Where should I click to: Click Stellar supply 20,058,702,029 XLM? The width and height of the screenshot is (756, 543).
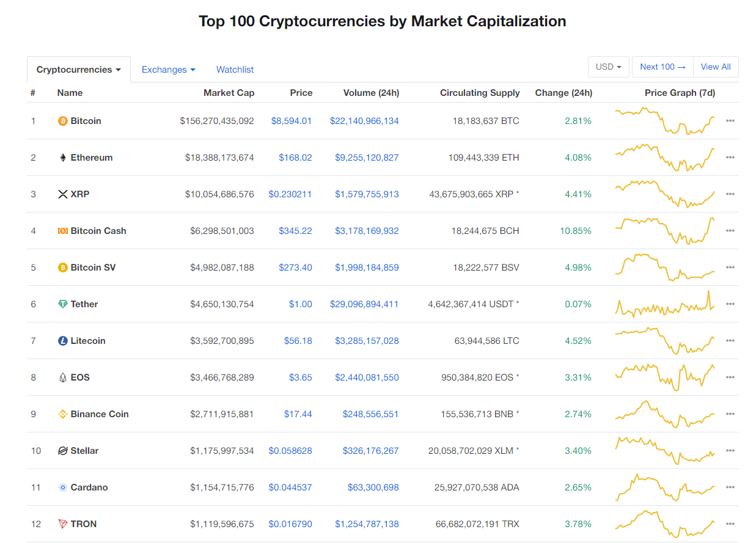pos(471,451)
